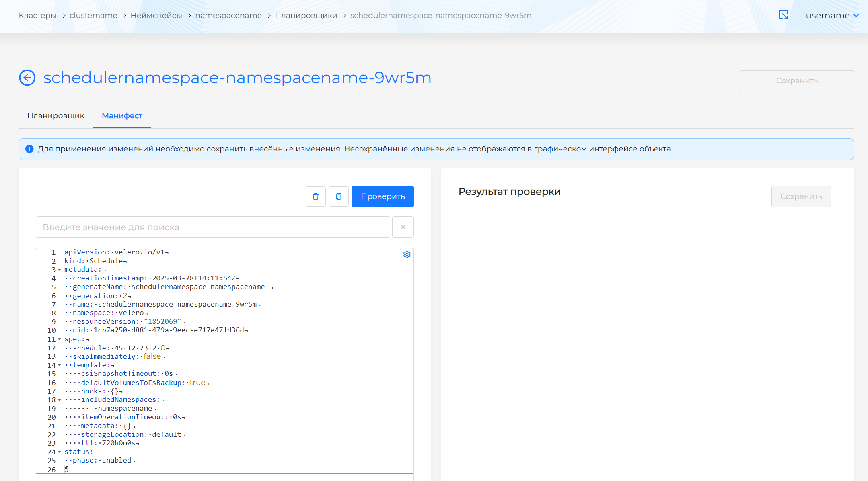Click the external link icon near username
This screenshot has width=868, height=481.
pos(783,15)
